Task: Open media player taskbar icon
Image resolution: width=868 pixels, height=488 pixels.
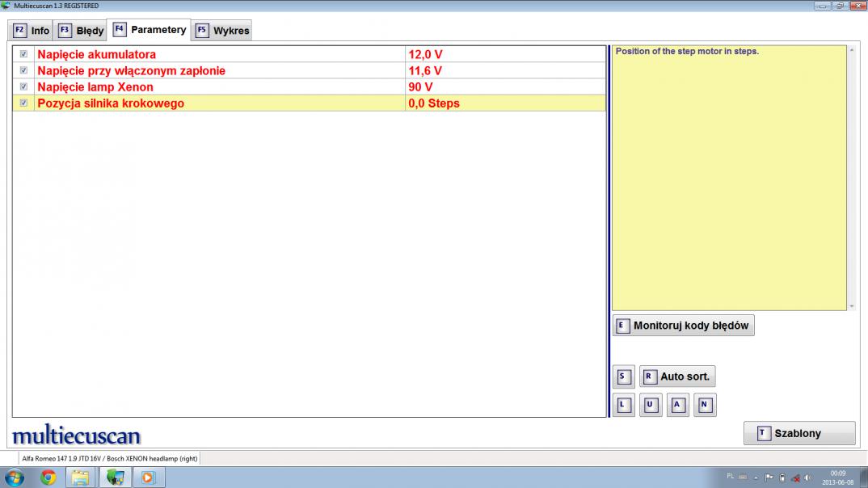Action: click(x=149, y=477)
